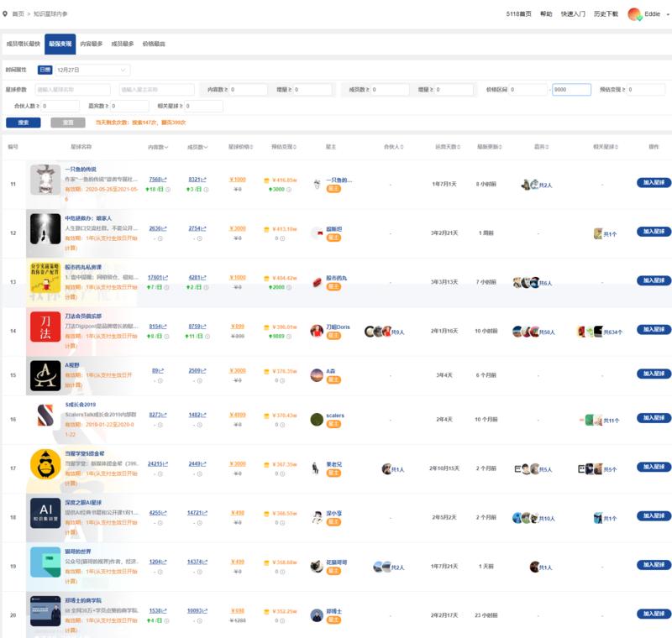This screenshot has height=638, width=672.
Task: Click the info icon beside +18/日 in row 11
Action: click(x=168, y=190)
